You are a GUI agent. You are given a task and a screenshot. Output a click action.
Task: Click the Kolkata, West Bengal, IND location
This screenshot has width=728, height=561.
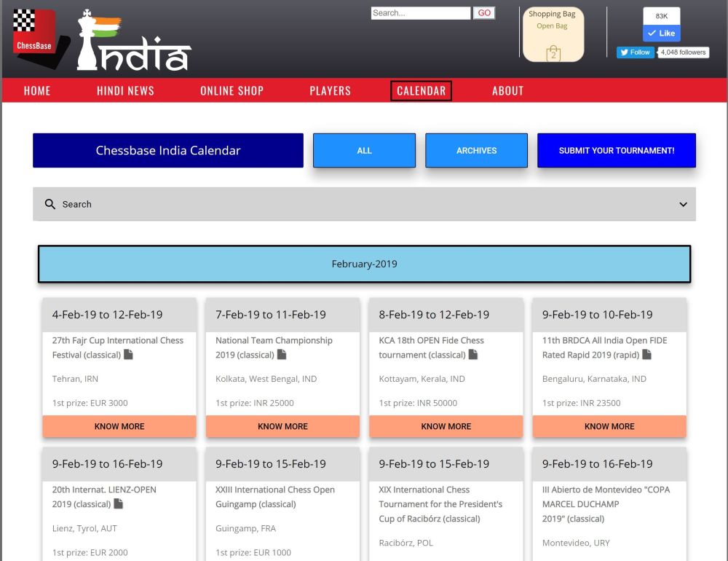[266, 379]
